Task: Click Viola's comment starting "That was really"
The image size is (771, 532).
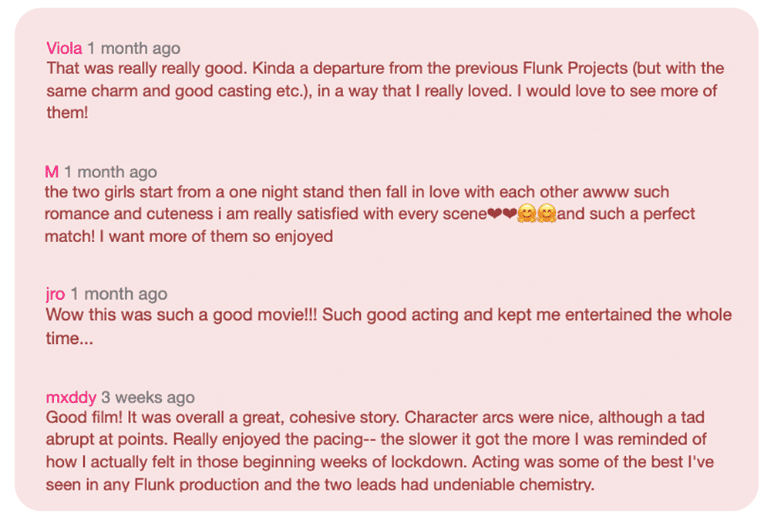Action: pyautogui.click(x=385, y=90)
